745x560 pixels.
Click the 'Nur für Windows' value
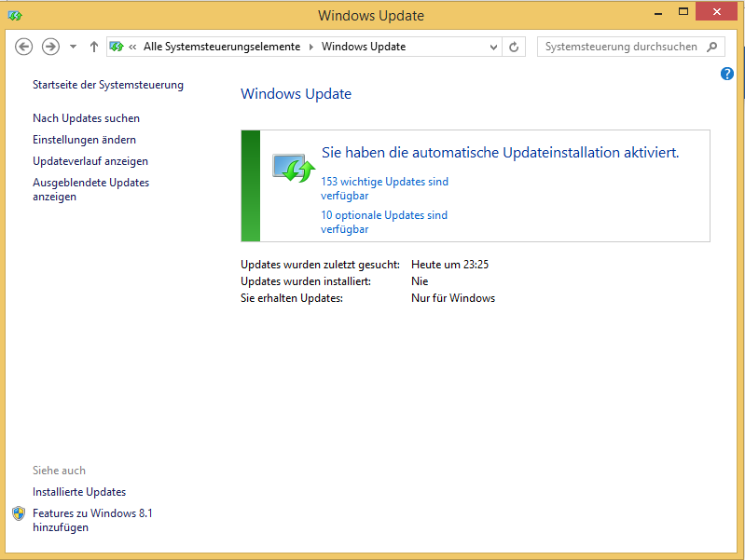click(453, 298)
